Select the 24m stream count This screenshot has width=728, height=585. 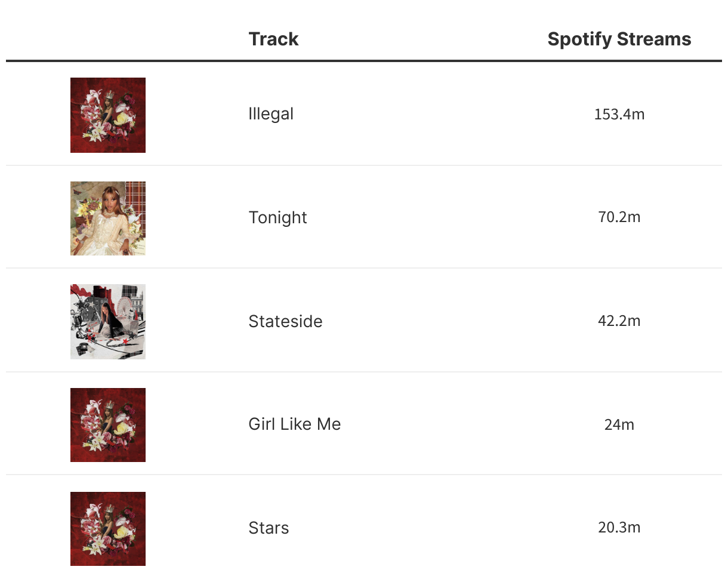tap(619, 425)
